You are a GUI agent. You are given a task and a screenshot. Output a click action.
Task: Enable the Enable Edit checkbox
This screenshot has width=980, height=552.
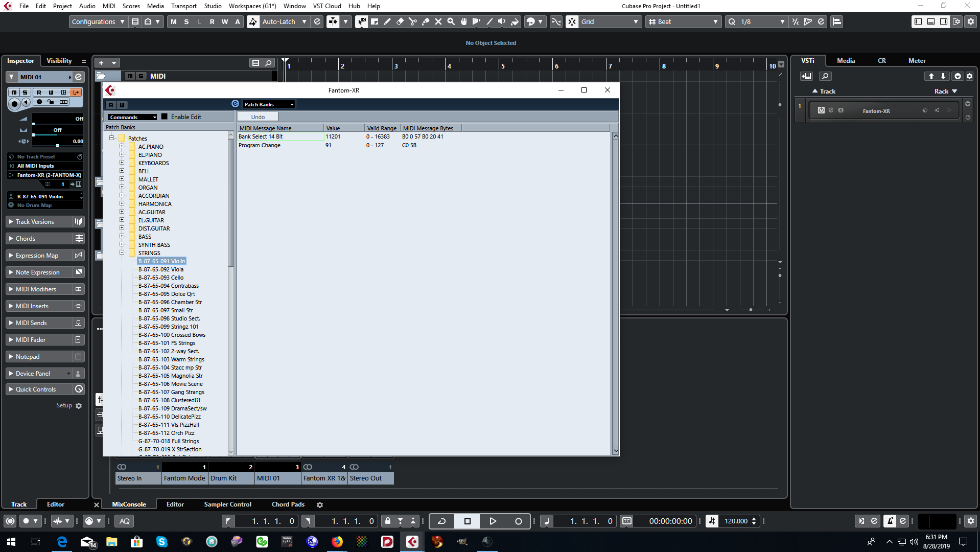coord(164,117)
